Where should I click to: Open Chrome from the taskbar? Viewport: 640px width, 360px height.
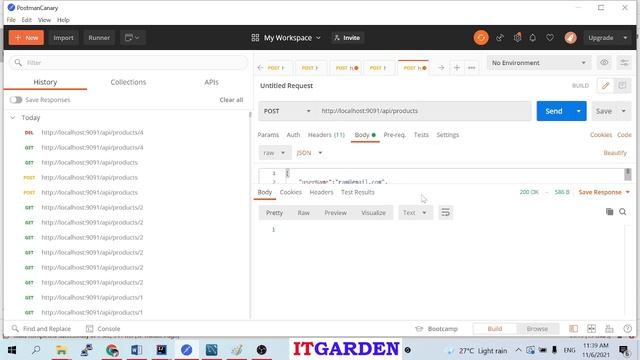pyautogui.click(x=112, y=350)
